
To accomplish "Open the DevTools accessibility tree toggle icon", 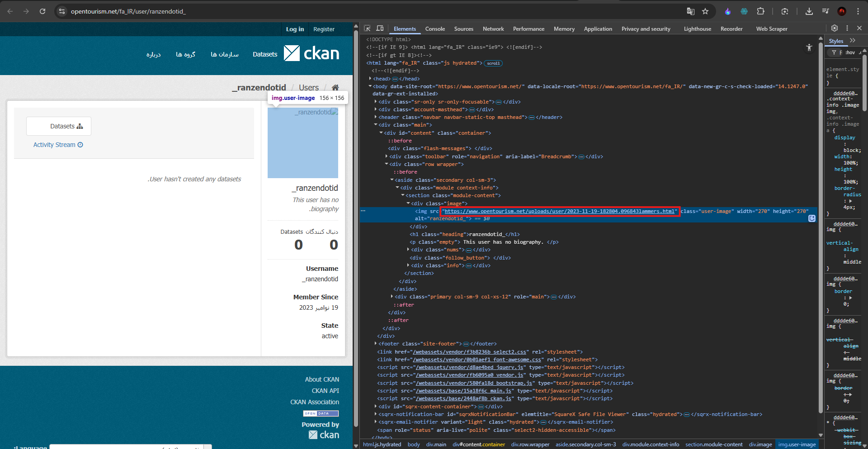I will click(809, 47).
